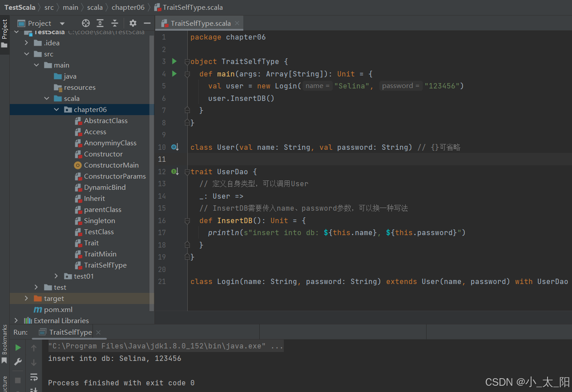Click the Collapse All icon in the Project panel
The width and height of the screenshot is (572, 392).
coord(115,23)
